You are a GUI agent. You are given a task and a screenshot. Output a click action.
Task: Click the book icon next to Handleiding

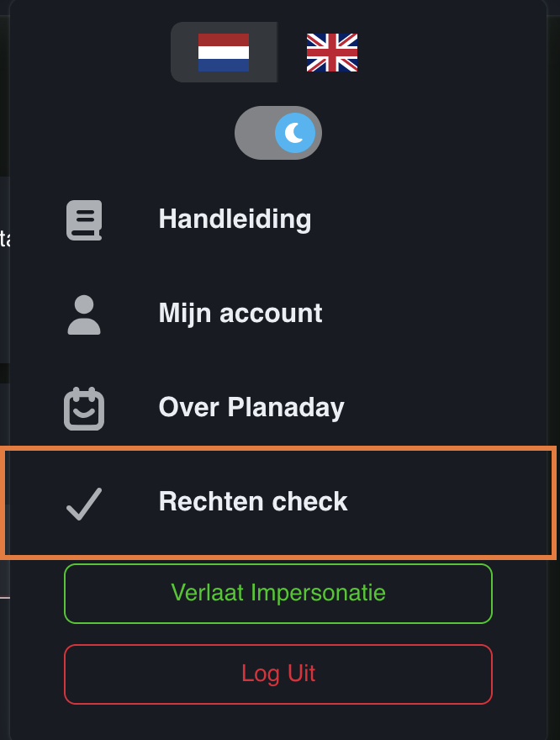point(84,220)
